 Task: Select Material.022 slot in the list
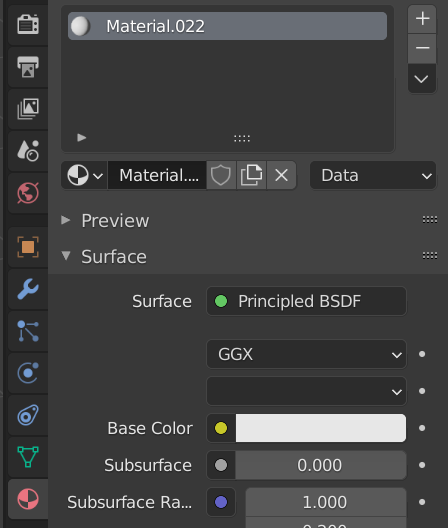click(x=227, y=26)
